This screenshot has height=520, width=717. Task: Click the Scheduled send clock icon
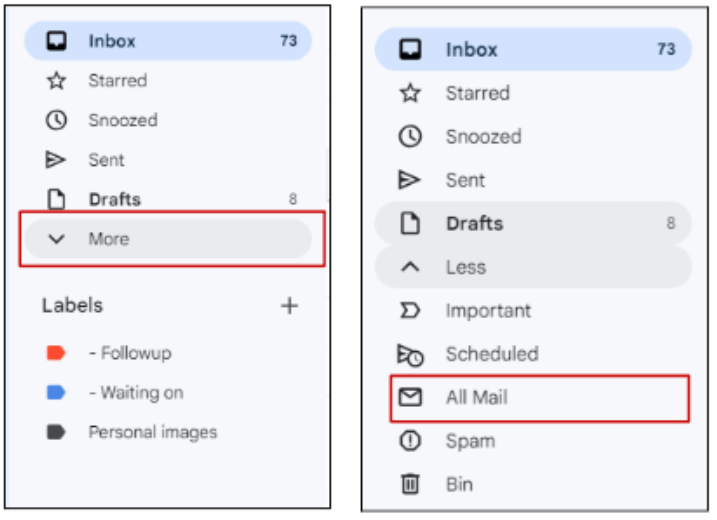[x=410, y=355]
